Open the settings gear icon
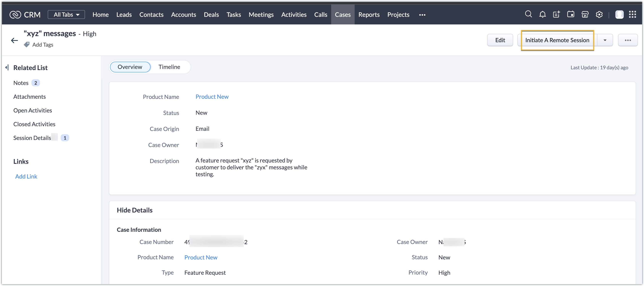 coord(599,15)
